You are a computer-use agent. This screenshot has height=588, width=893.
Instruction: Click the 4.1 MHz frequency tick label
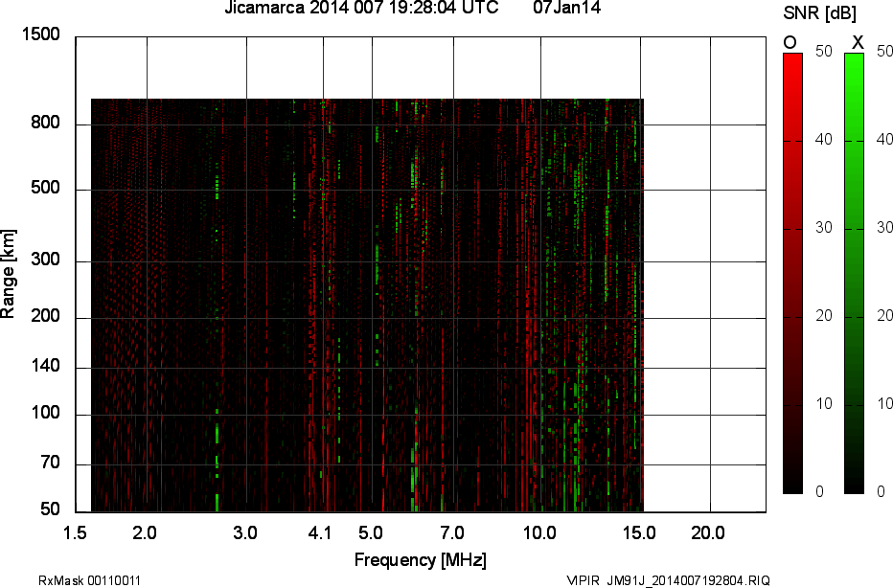320,532
